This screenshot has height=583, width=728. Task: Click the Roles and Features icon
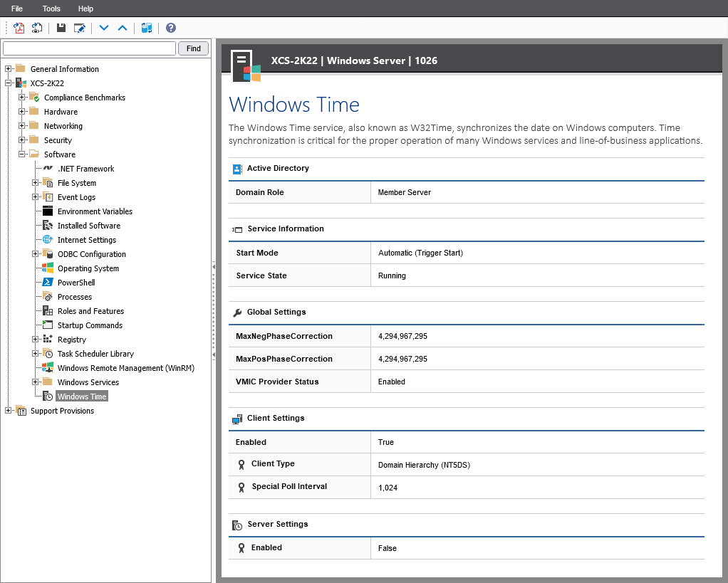point(48,311)
